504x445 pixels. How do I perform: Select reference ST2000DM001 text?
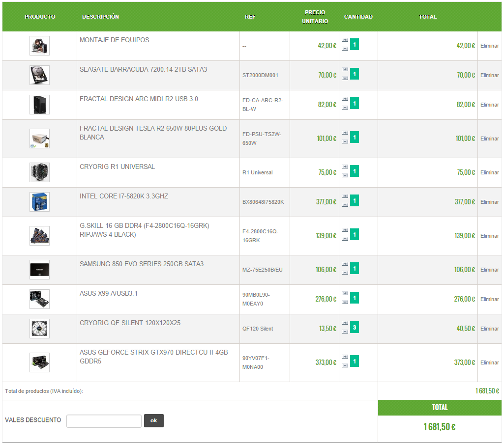(260, 76)
